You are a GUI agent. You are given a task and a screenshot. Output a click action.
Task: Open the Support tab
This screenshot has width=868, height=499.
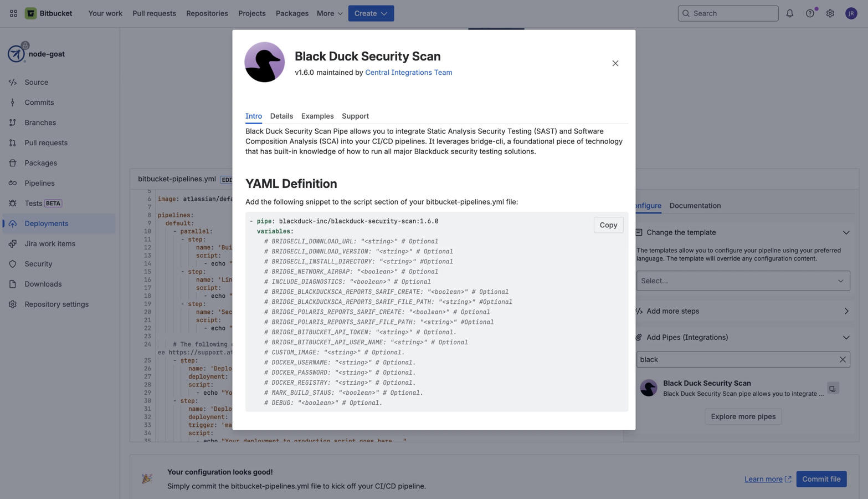pyautogui.click(x=355, y=116)
